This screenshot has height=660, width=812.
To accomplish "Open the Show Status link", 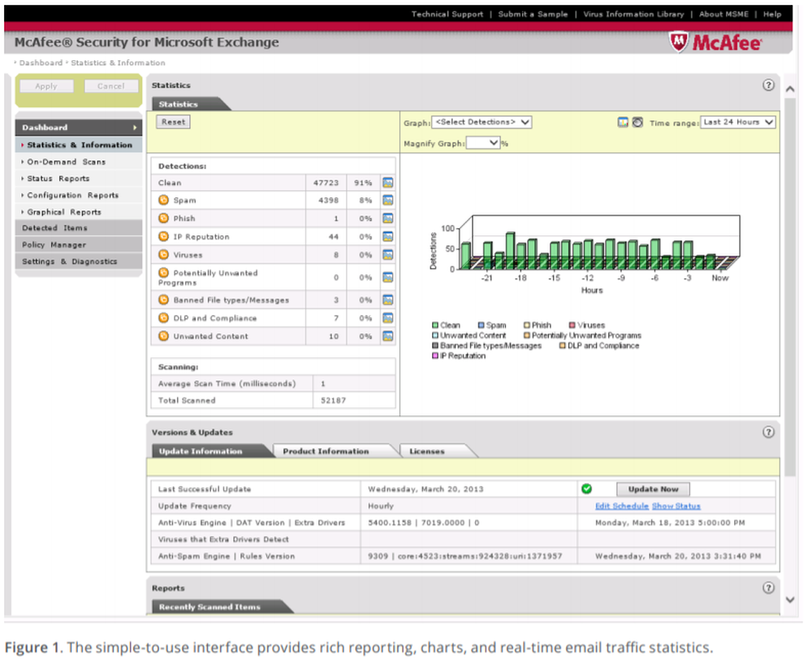I will tap(676, 506).
